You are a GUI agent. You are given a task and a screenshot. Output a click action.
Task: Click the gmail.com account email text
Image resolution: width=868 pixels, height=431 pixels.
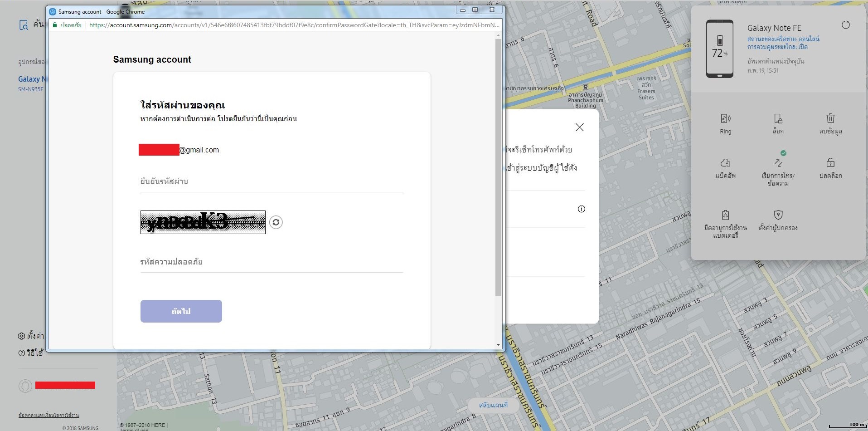[199, 150]
